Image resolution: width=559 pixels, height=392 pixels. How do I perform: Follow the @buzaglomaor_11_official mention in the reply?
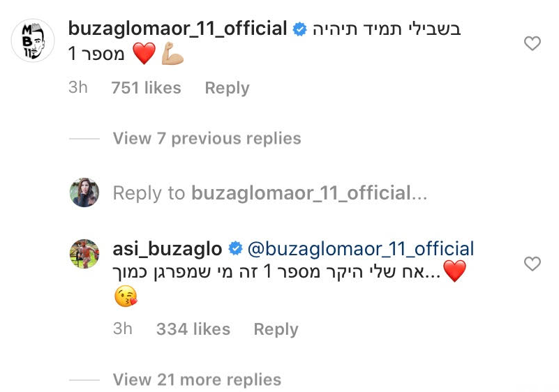click(x=361, y=248)
